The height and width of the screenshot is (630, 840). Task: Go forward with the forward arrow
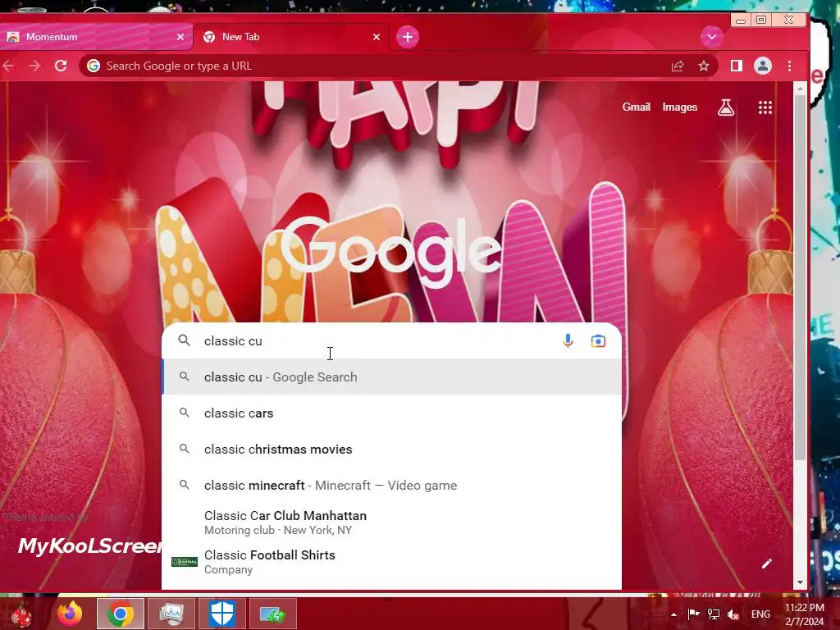(34, 66)
